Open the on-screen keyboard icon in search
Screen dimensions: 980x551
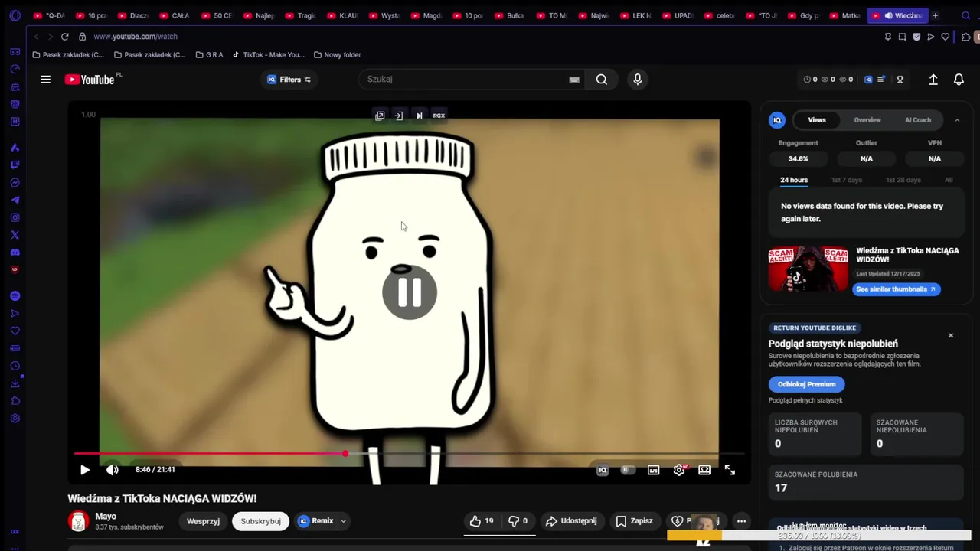[x=574, y=80]
